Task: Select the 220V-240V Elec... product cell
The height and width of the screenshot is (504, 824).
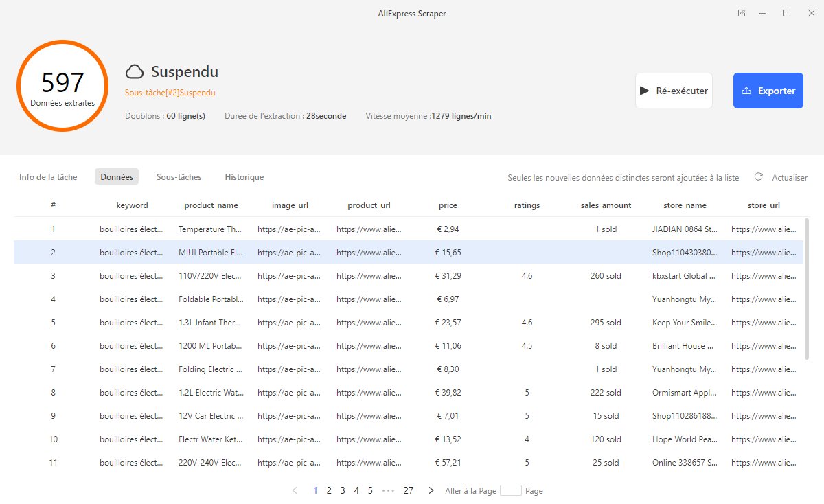Action: point(210,463)
